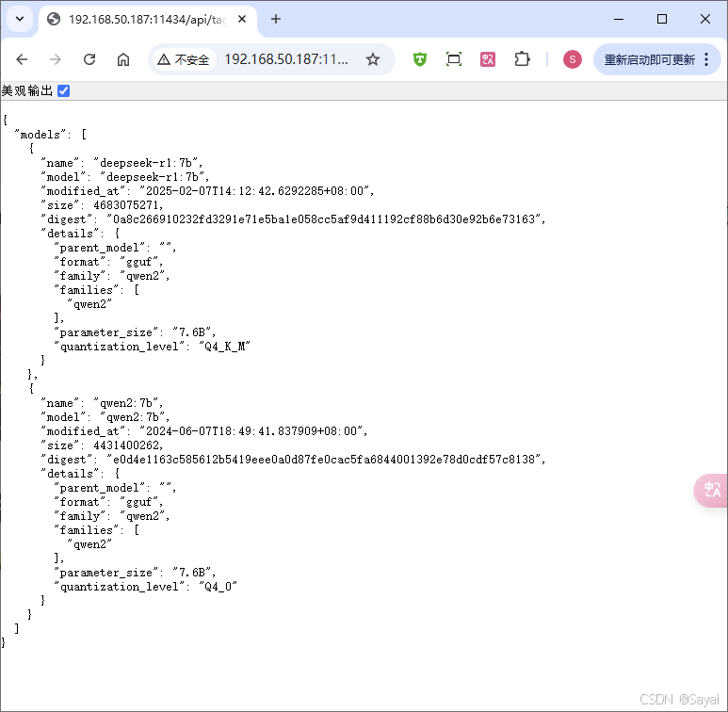Go forward to next page
The height and width of the screenshot is (712, 728).
pos(56,59)
